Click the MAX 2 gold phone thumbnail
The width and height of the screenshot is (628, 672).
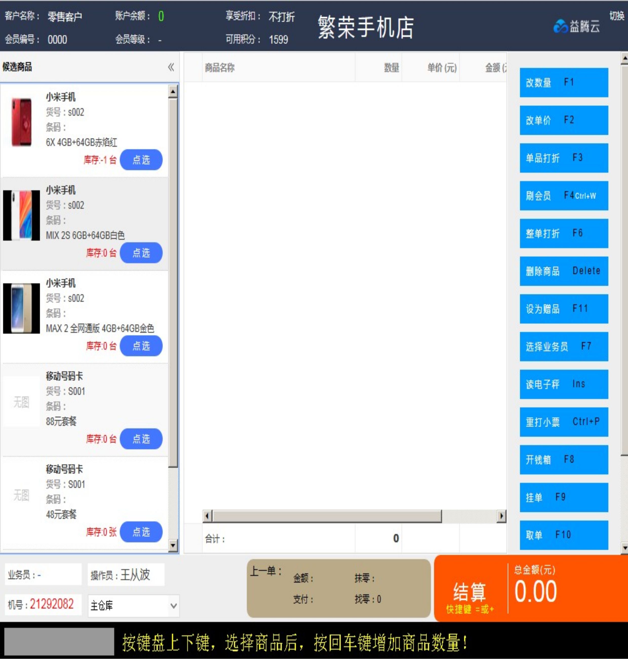click(x=21, y=308)
